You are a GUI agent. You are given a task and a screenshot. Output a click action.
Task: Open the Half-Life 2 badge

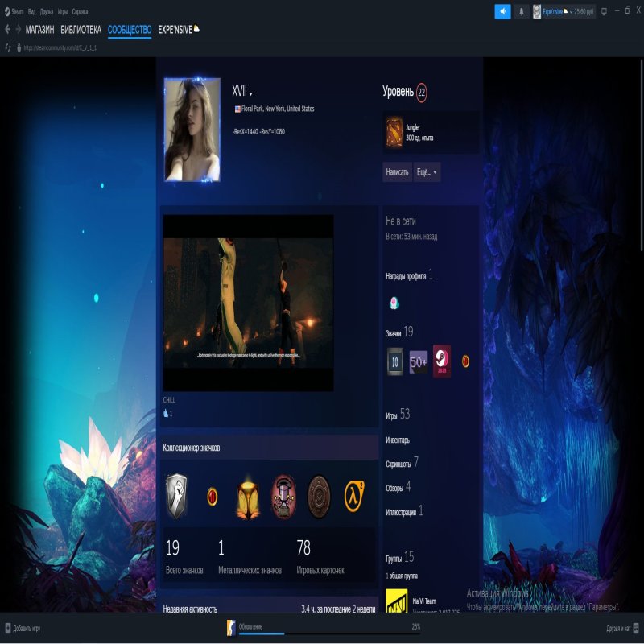pyautogui.click(x=354, y=497)
